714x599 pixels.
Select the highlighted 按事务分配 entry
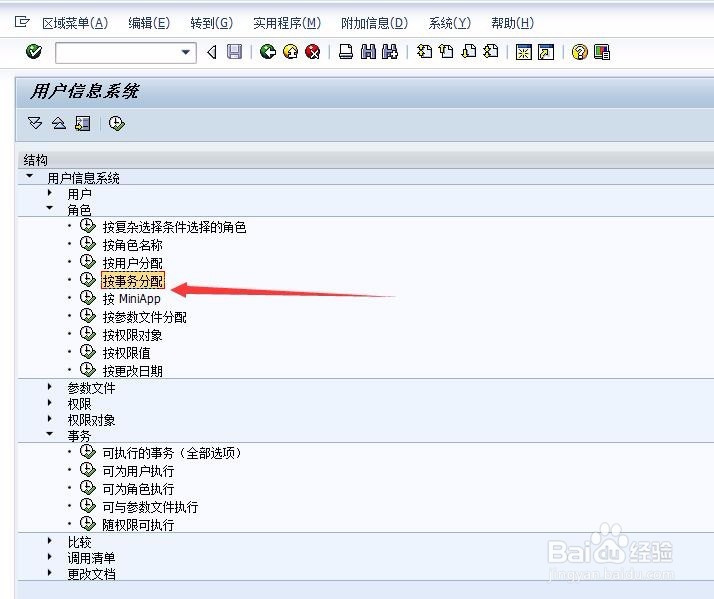[x=133, y=281]
